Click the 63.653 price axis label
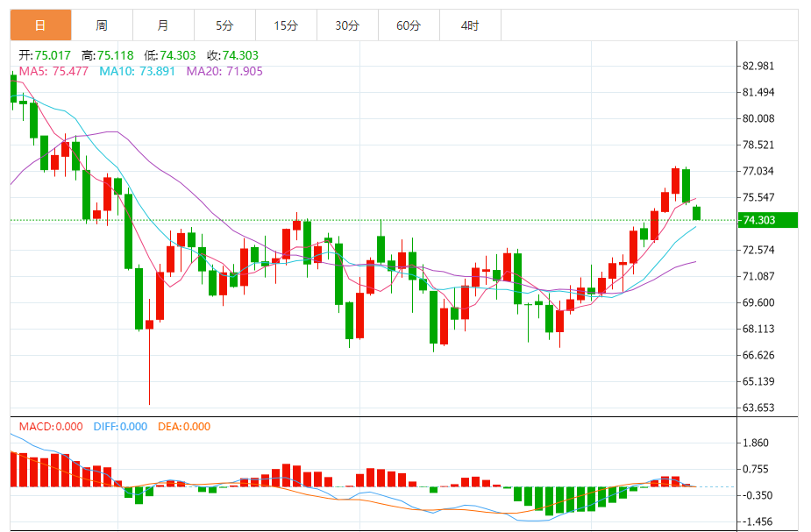Image resolution: width=811 pixels, height=532 pixels. click(x=758, y=408)
